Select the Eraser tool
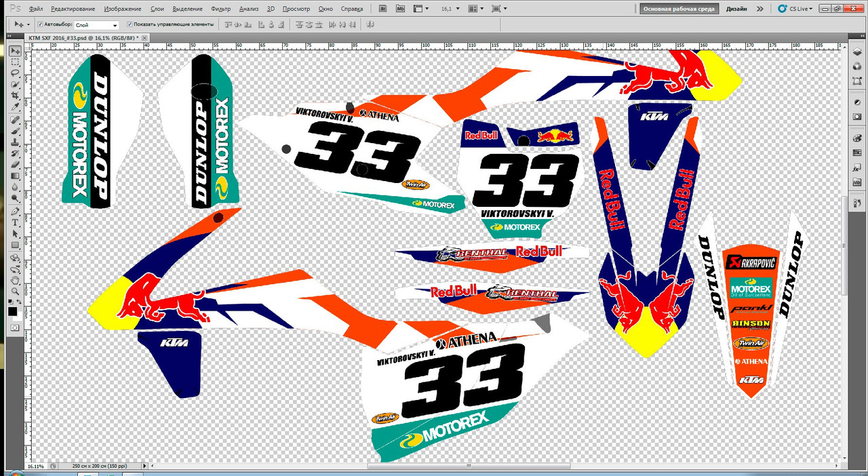 15,164
